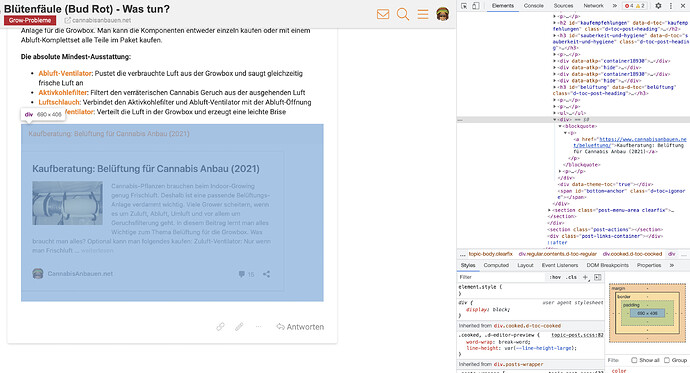Open CannabisAnbauen.net avatar in onebox

coord(38,274)
